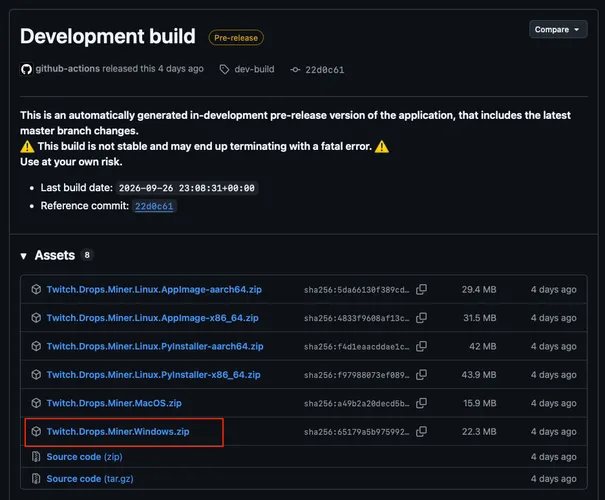Click the left warning triangle emoji
The width and height of the screenshot is (605, 500).
pos(27,147)
